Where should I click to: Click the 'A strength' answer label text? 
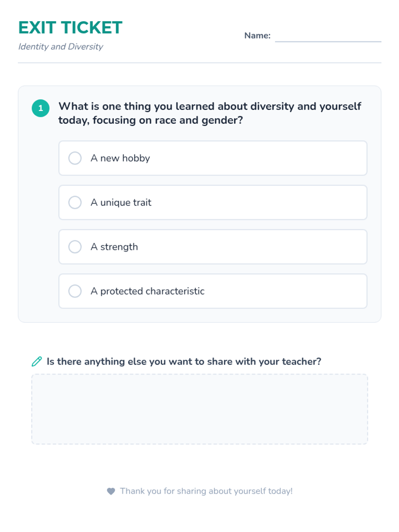tap(114, 247)
